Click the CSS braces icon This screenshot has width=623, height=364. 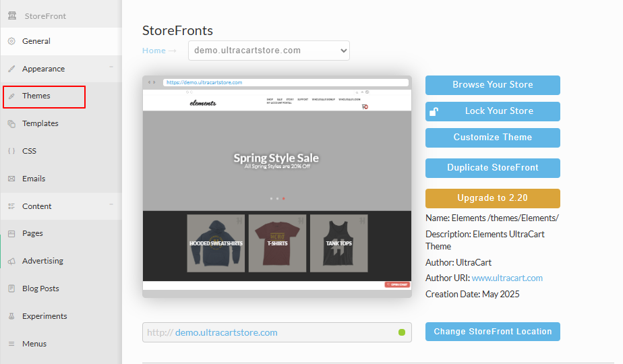pyautogui.click(x=11, y=151)
